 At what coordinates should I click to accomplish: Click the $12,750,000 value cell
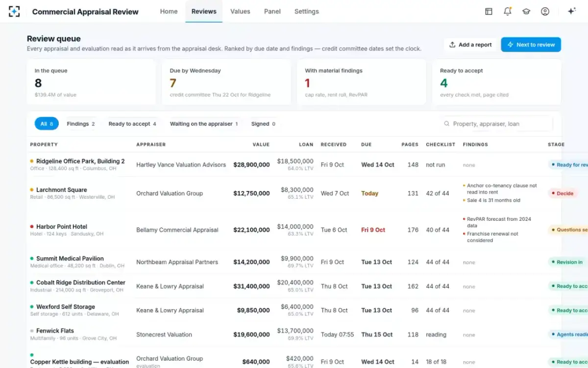coord(251,193)
